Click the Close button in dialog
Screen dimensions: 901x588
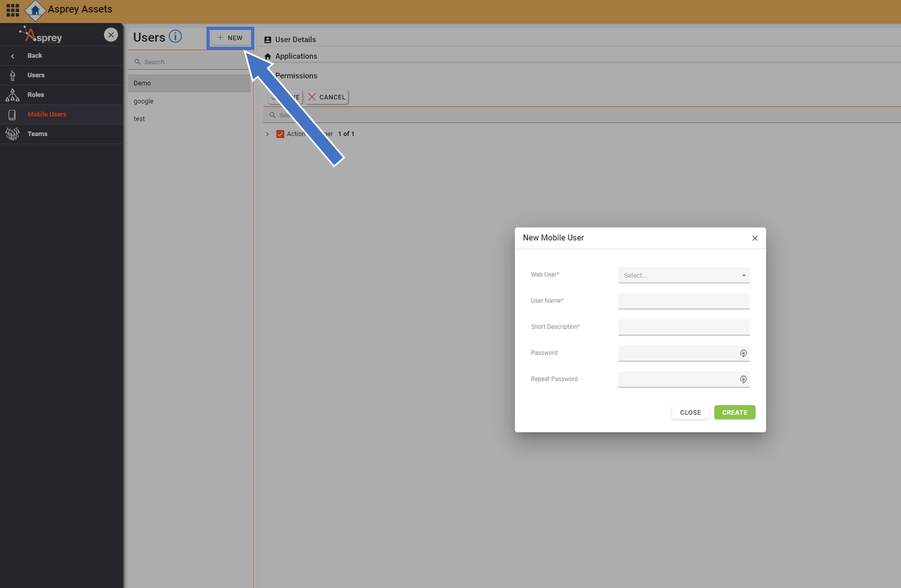tap(690, 413)
